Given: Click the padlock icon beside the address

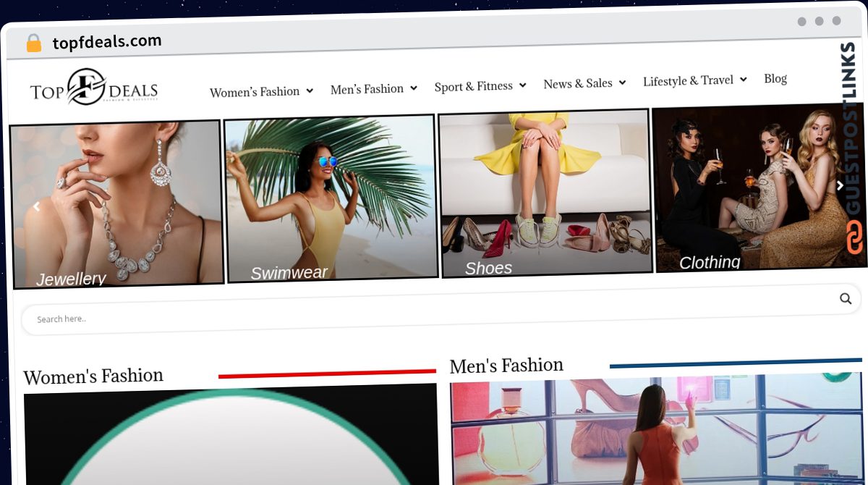Looking at the screenshot, I should 34,43.
